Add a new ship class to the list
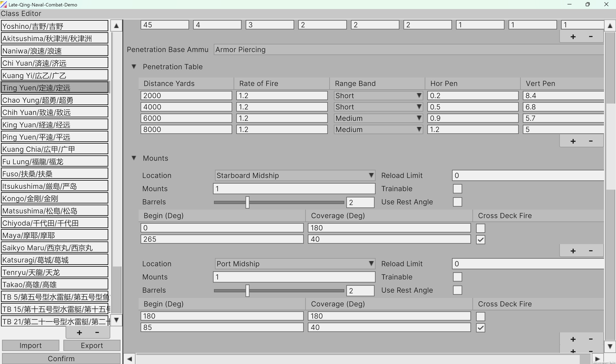Screen dimensions: 616x364 [x=79, y=332]
